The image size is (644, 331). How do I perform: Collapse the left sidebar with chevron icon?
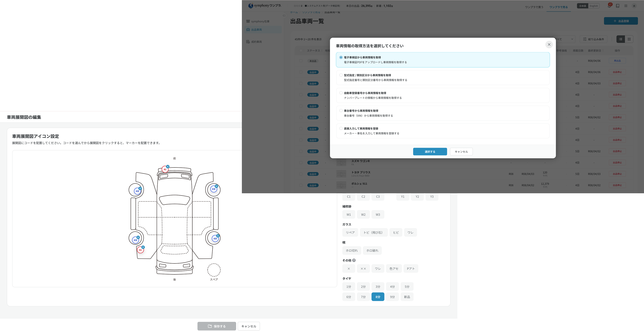click(x=284, y=15)
